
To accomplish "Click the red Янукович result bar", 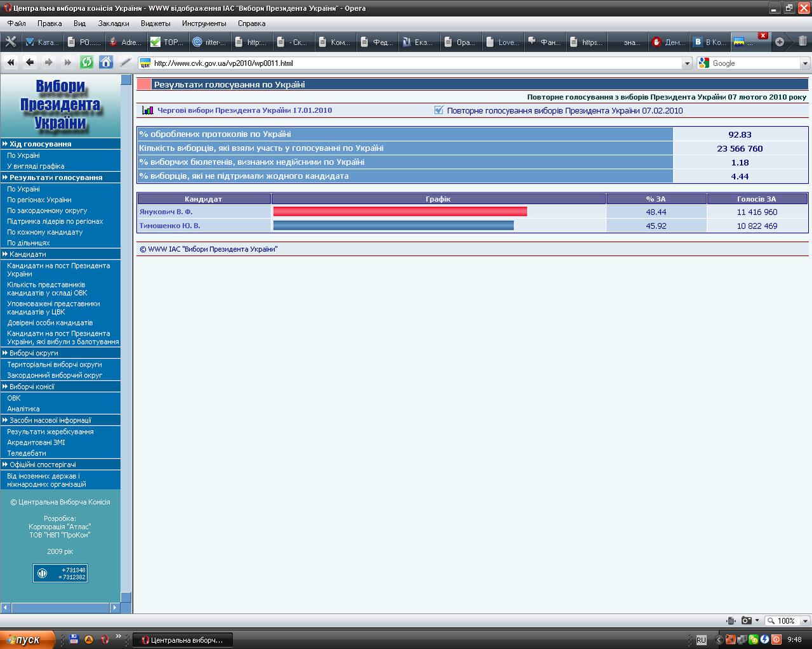I will click(400, 212).
